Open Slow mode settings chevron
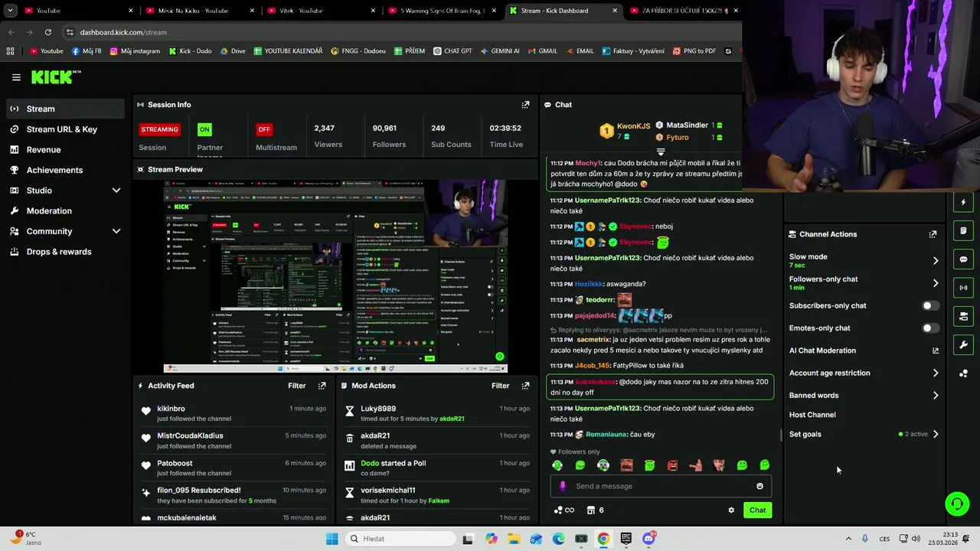This screenshot has width=980, height=551. tap(935, 261)
